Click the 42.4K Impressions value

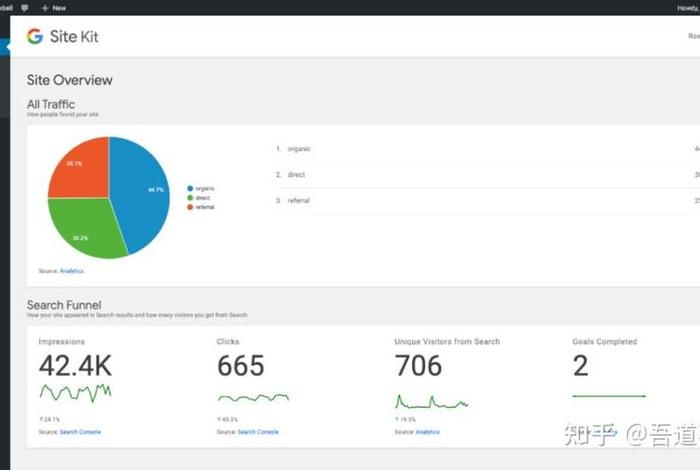click(x=75, y=366)
